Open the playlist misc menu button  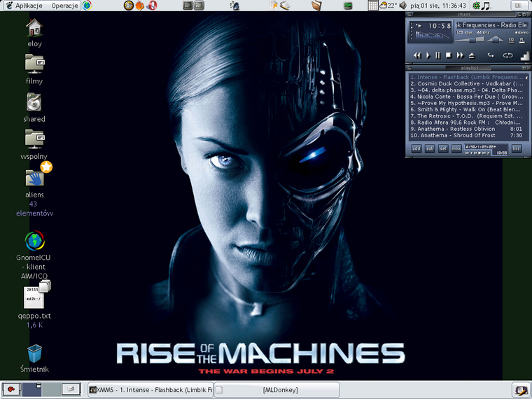[x=456, y=148]
